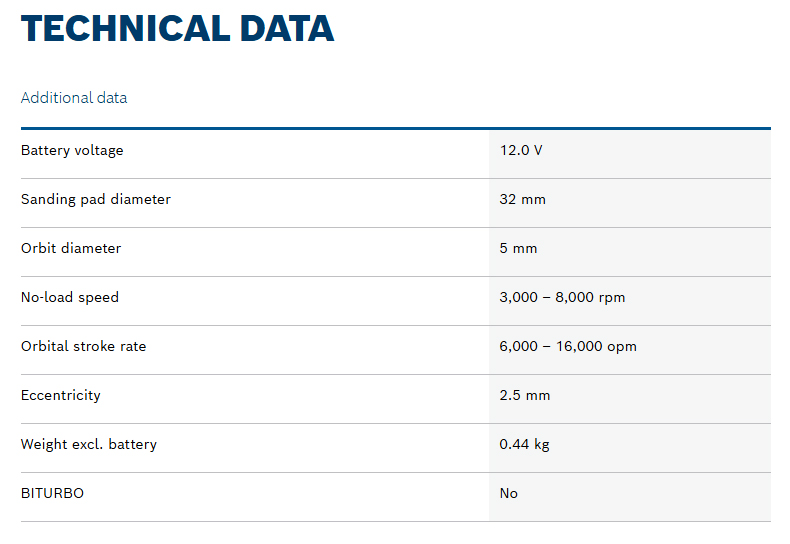
Task: Select the 32 mm value
Action: 523,200
